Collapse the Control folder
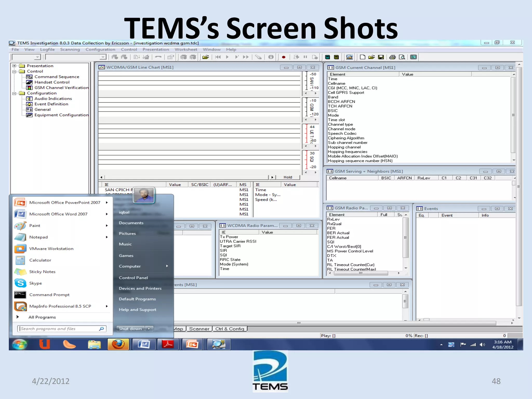 click(14, 71)
